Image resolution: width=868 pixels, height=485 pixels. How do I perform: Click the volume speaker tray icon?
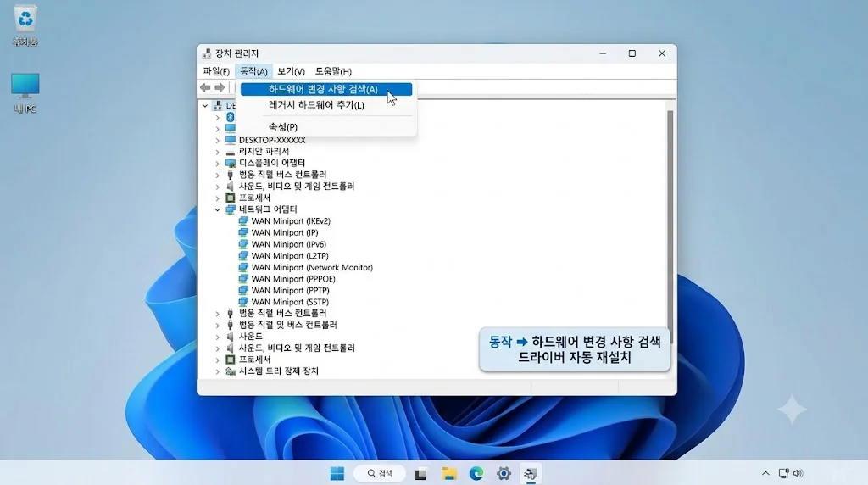[798, 473]
